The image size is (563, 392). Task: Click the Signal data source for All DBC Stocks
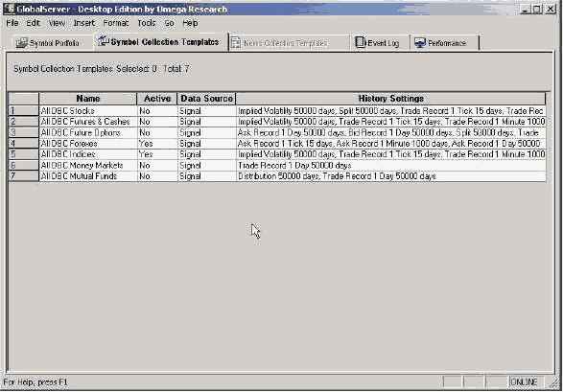pos(206,111)
